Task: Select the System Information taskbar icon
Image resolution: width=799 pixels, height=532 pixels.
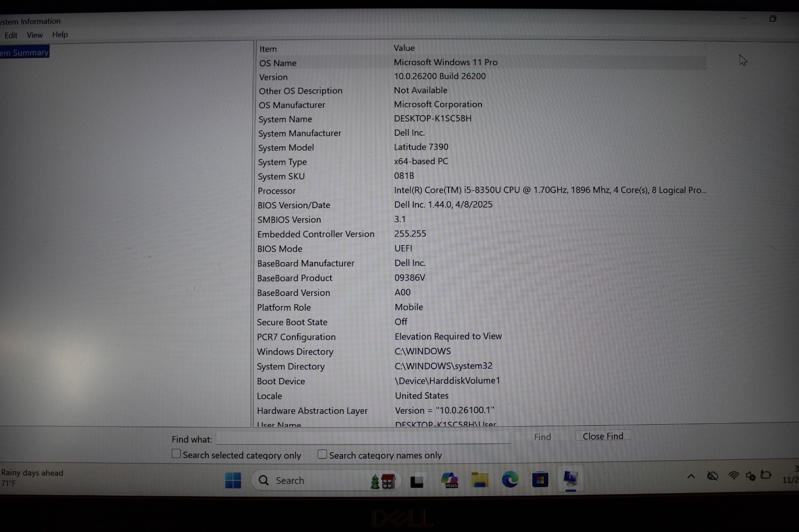Action: [x=570, y=478]
